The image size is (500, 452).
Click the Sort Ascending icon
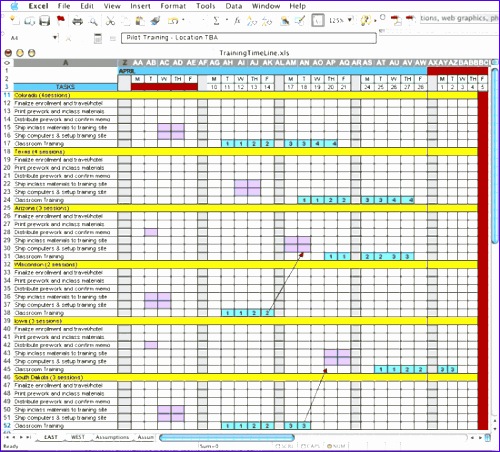[252, 21]
